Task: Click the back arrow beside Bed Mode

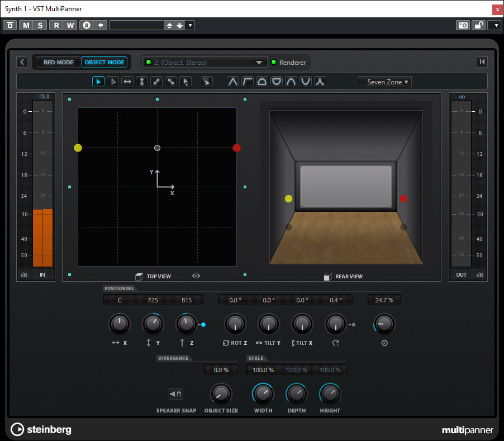Action: coord(22,62)
